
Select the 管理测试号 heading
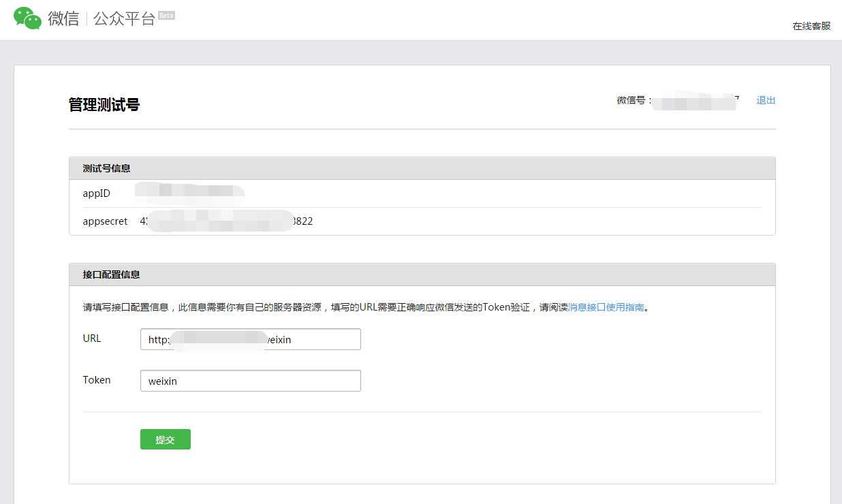tap(104, 104)
